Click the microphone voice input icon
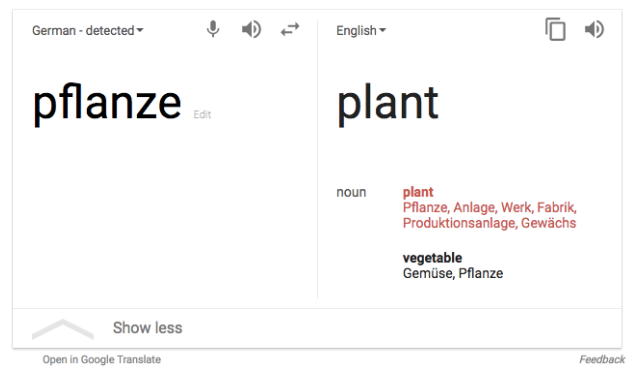 (213, 29)
